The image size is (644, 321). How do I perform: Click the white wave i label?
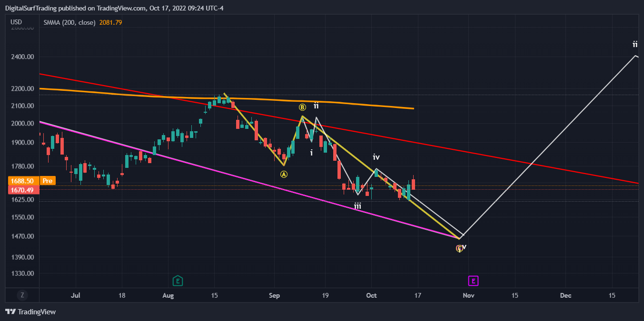(x=311, y=153)
